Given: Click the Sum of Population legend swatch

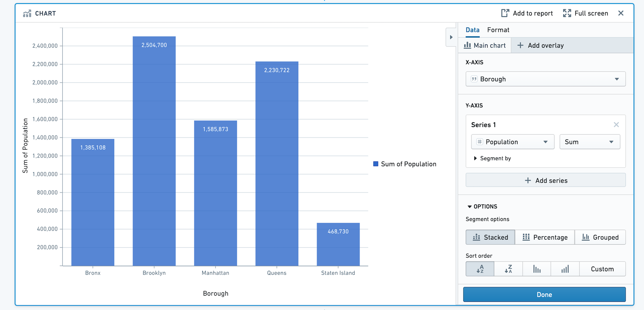Looking at the screenshot, I should 376,164.
